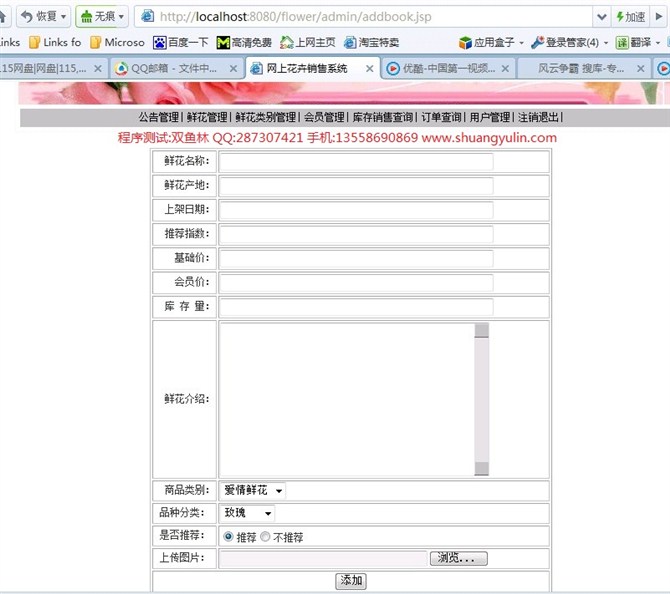The width and height of the screenshot is (670, 594).
Task: Open the 上网主页 bookmark
Action: point(308,42)
